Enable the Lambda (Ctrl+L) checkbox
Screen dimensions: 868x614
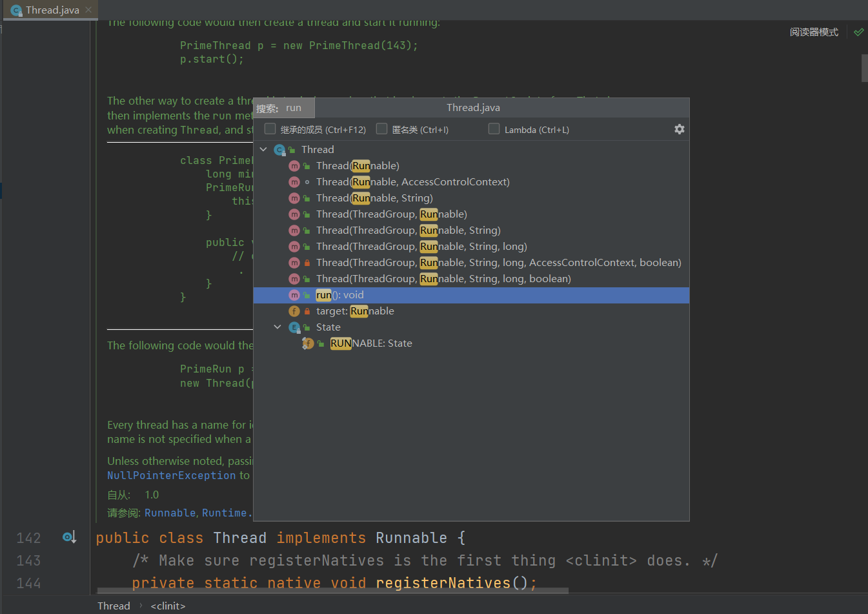click(494, 128)
